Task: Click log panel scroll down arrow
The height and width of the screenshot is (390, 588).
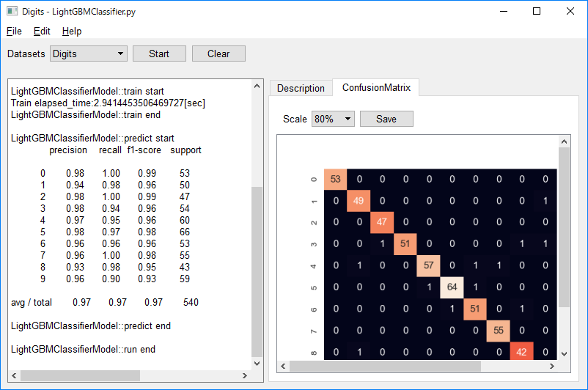Action: point(257,363)
